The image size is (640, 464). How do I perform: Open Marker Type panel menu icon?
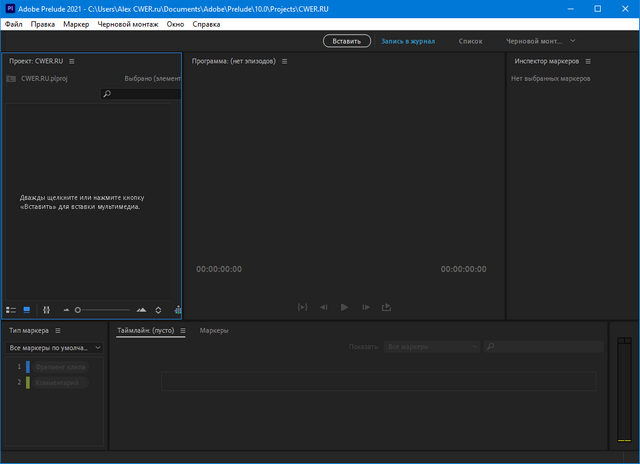click(58, 330)
